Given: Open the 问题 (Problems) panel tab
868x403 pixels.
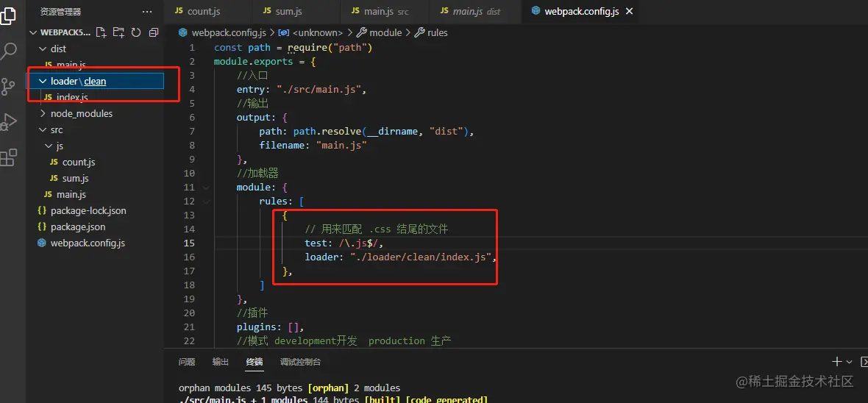Looking at the screenshot, I should 187,362.
